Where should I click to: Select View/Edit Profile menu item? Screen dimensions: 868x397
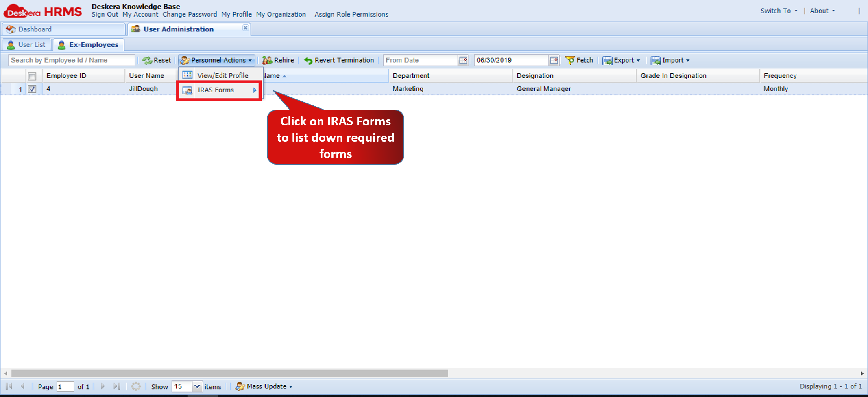coord(221,75)
